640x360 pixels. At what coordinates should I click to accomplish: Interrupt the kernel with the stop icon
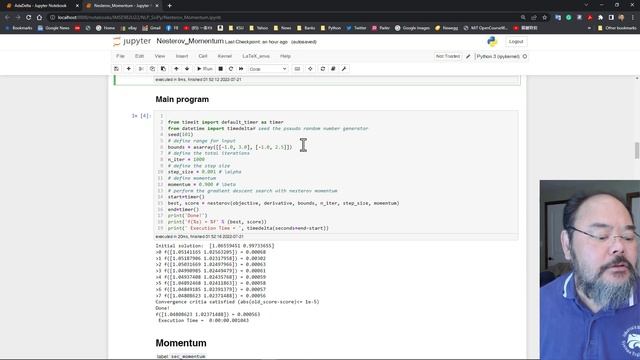220,69
